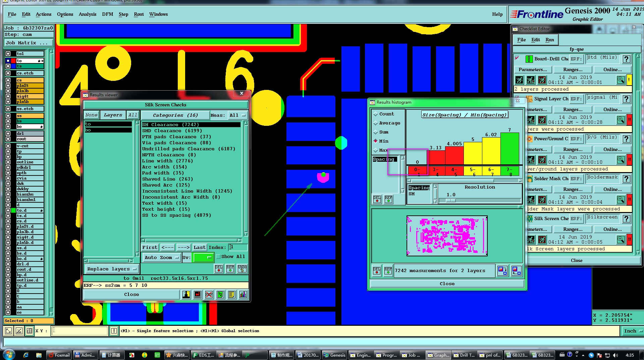Click the Categories (16) header button

tap(175, 115)
